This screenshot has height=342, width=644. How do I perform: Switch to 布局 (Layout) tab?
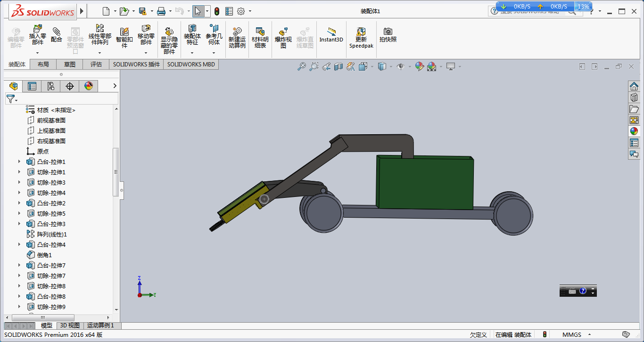[x=43, y=65]
